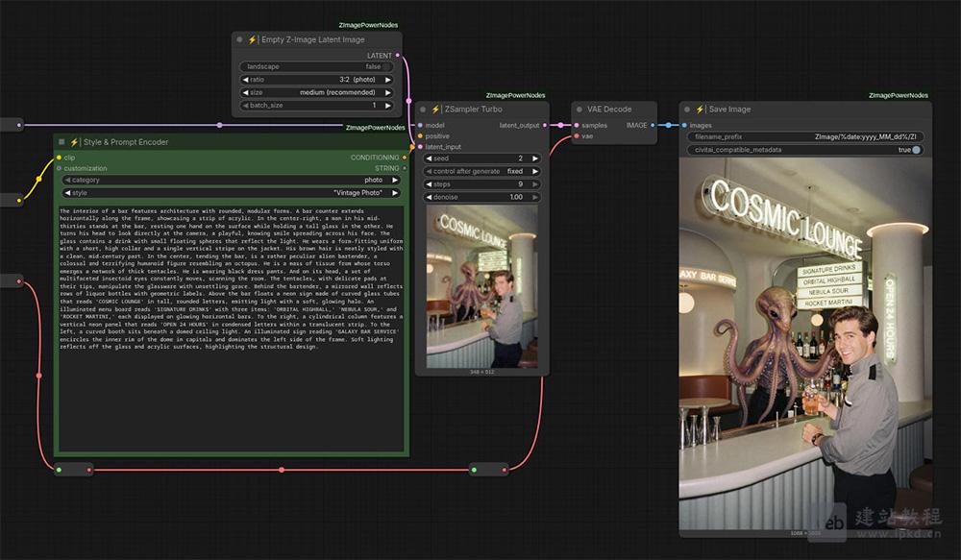Click collapse dot on Save Image node
Viewport: 961px width, 560px height.
[x=687, y=110]
